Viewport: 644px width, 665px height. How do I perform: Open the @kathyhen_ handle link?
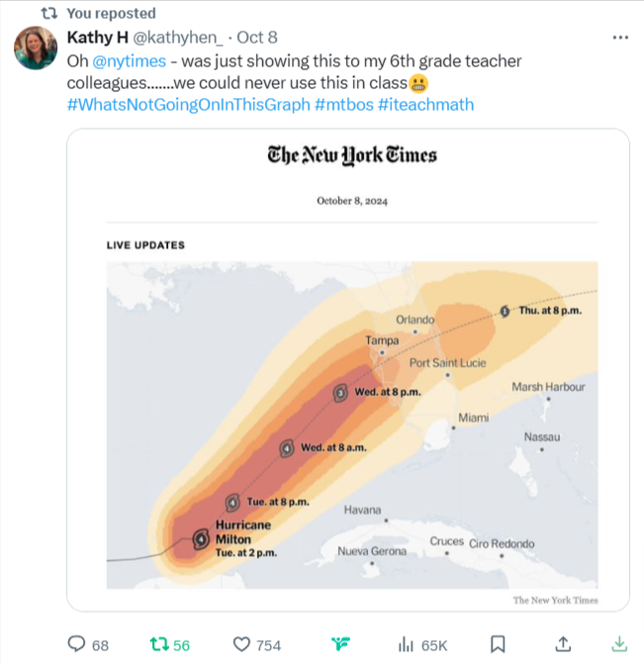point(177,38)
